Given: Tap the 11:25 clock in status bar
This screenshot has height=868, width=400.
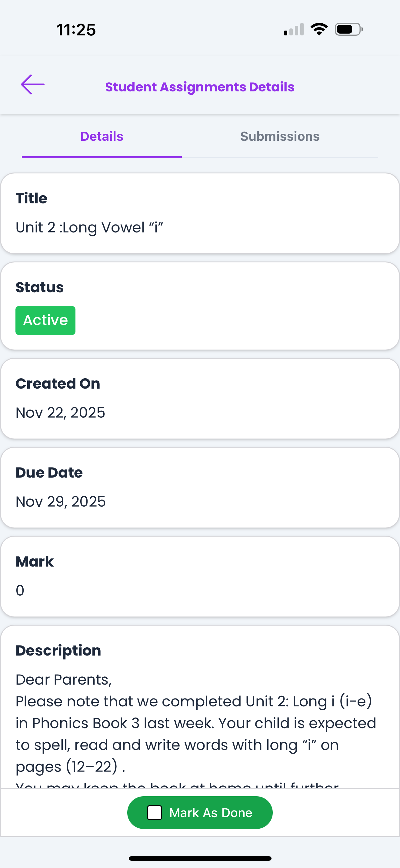Looking at the screenshot, I should point(76,30).
